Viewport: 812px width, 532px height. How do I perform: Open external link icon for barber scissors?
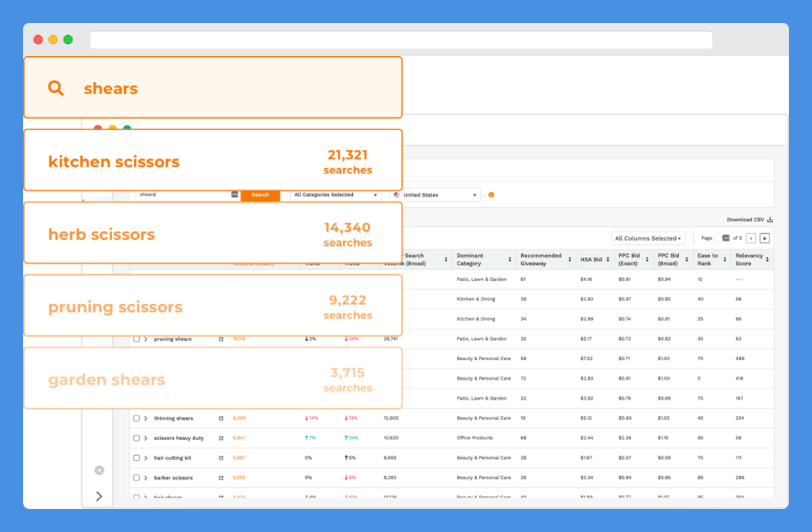pos(221,477)
